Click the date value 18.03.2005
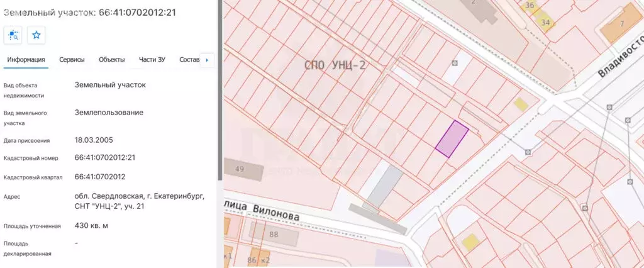Viewport: 644px width, 268px height. tap(94, 140)
